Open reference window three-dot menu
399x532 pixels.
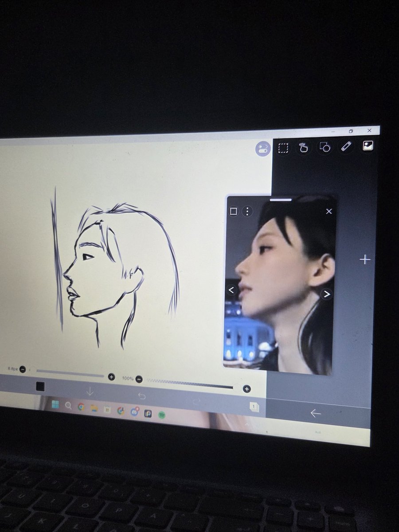[247, 211]
